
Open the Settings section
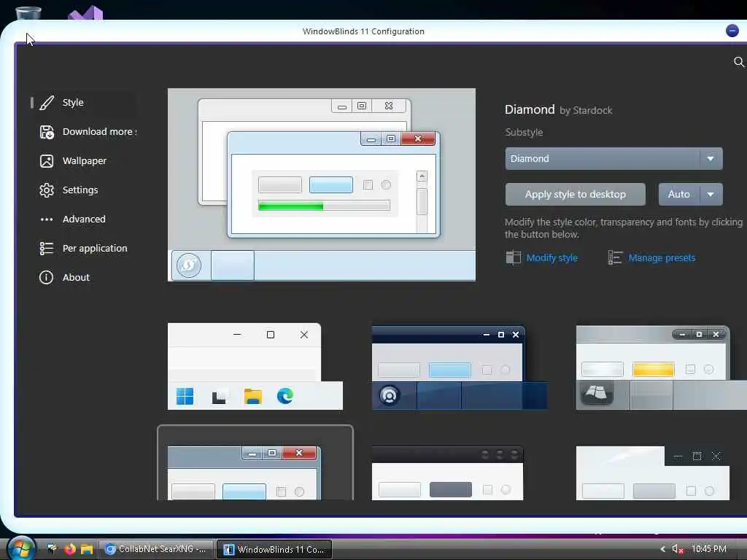tap(84, 190)
